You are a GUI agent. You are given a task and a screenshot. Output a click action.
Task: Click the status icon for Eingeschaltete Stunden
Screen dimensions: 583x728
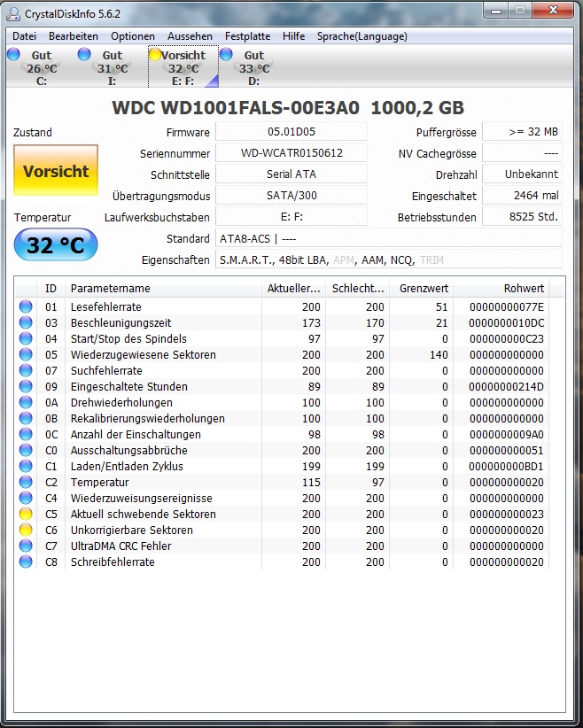pos(26,386)
